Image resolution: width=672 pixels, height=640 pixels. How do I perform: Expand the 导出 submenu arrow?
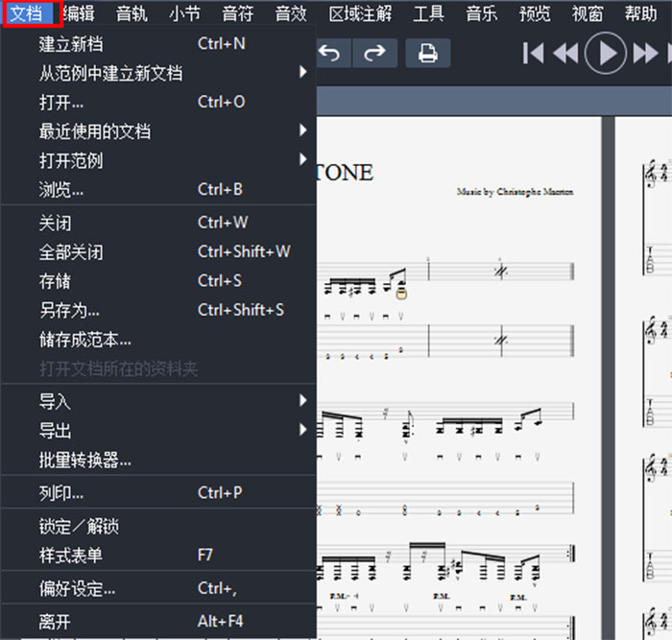303,430
